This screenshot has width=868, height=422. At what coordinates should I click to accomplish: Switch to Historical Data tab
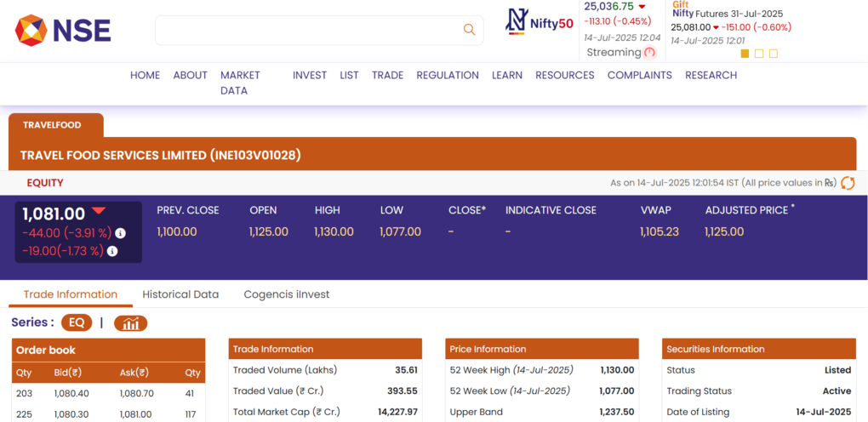click(180, 294)
